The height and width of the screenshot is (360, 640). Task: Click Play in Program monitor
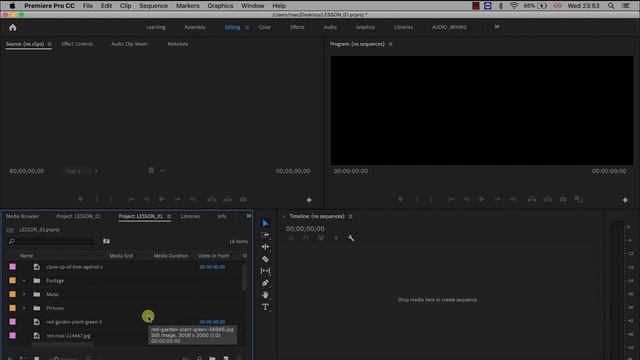tap(482, 199)
